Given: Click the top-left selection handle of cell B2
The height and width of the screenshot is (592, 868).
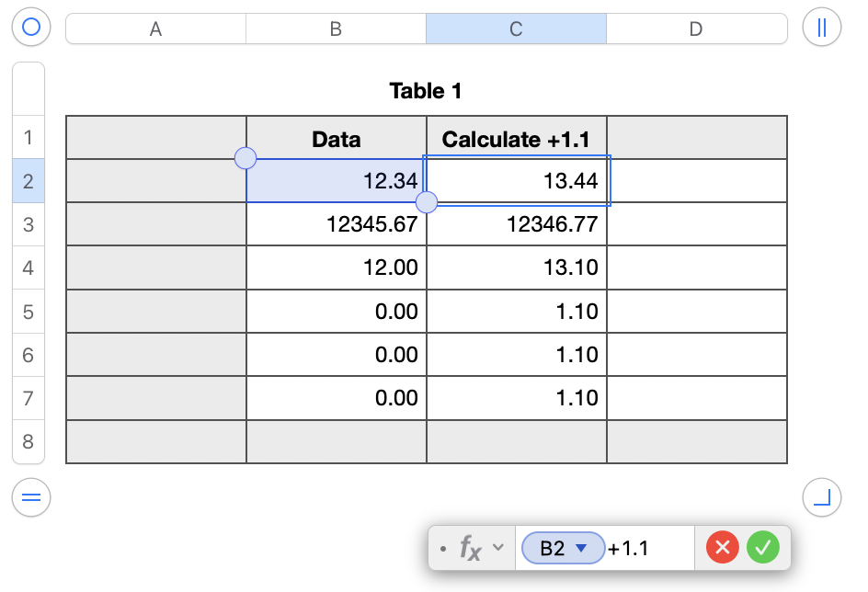Looking at the screenshot, I should 246,158.
